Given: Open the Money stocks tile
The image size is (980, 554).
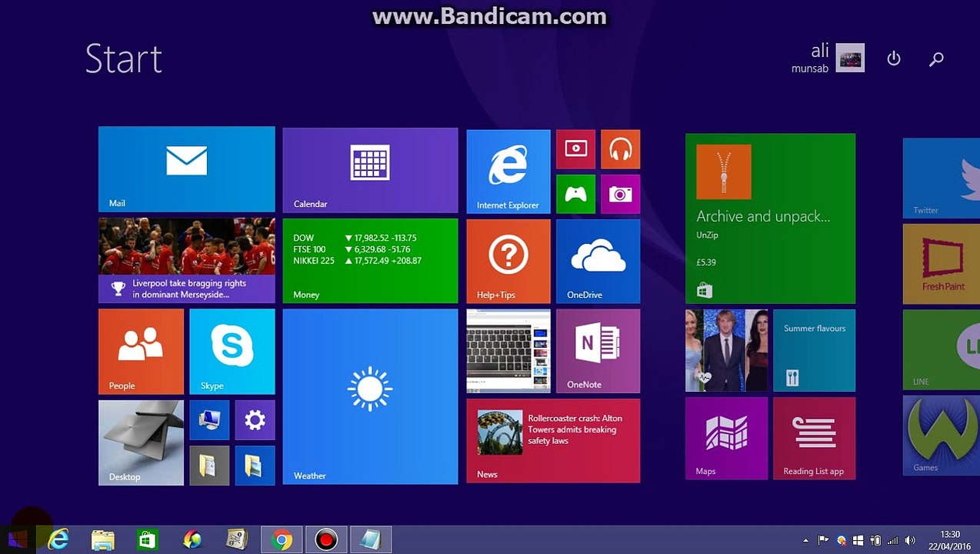Looking at the screenshot, I should click(370, 261).
